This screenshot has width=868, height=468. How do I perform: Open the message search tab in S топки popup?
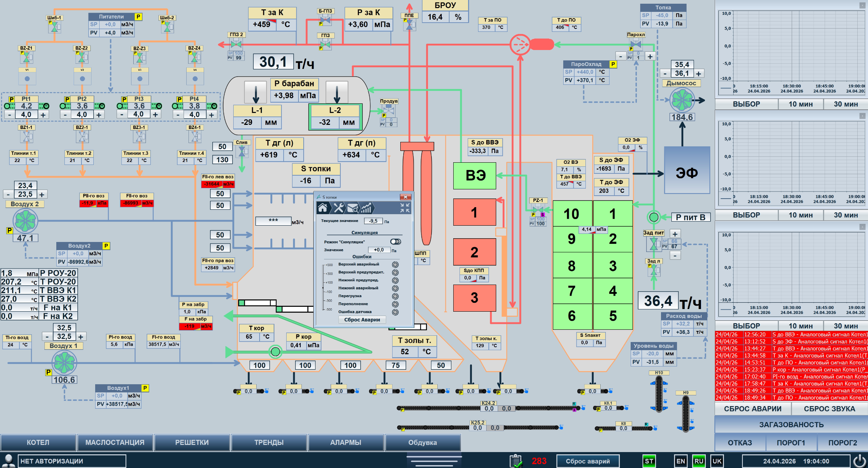point(353,208)
